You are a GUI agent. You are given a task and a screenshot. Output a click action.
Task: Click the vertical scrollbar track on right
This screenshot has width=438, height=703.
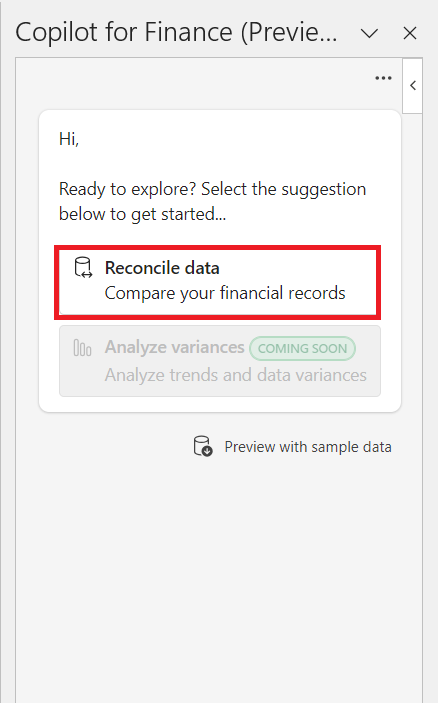(412, 404)
